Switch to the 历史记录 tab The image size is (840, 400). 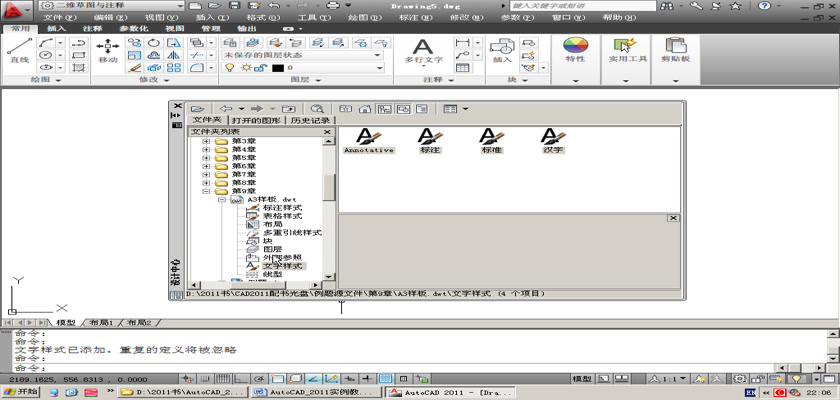[310, 120]
